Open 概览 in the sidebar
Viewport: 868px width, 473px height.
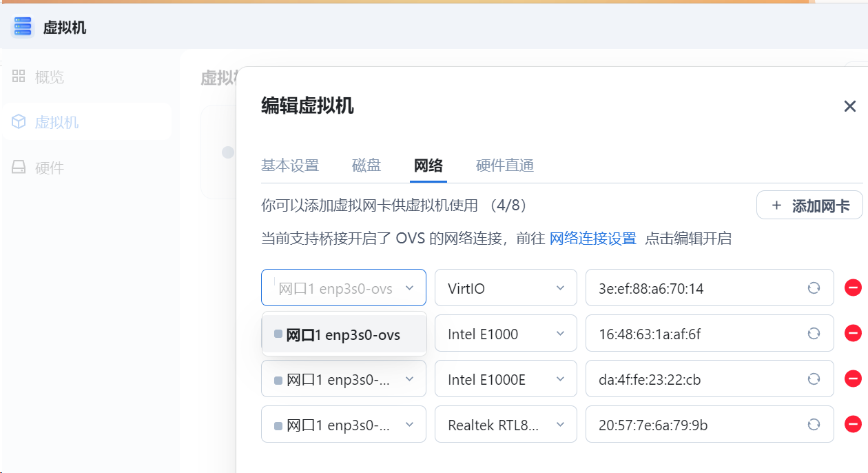(x=49, y=77)
